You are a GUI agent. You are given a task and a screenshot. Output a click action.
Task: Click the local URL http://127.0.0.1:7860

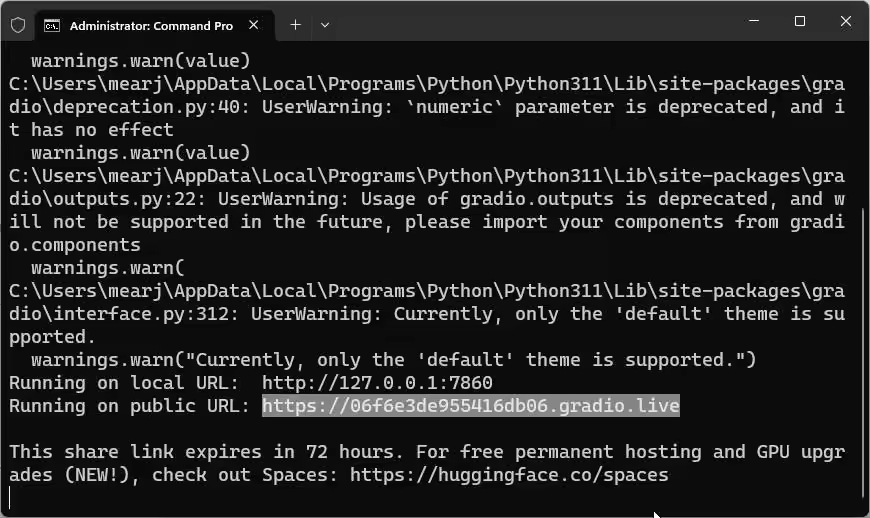click(x=377, y=383)
